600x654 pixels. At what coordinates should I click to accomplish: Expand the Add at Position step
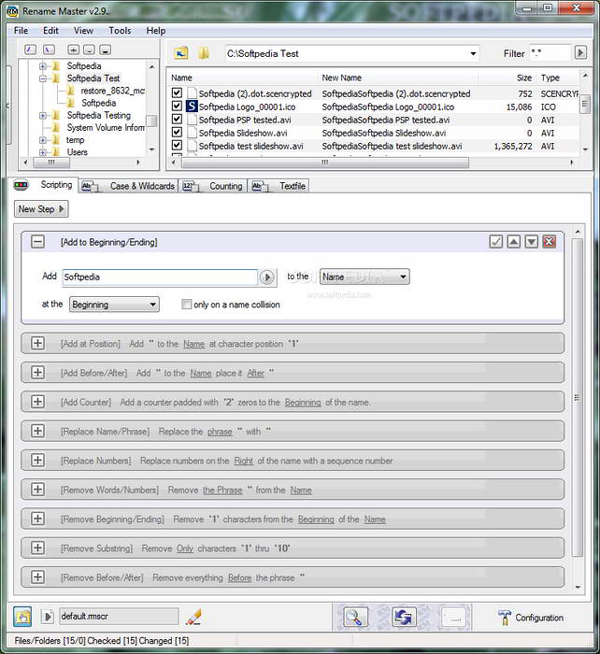point(38,343)
